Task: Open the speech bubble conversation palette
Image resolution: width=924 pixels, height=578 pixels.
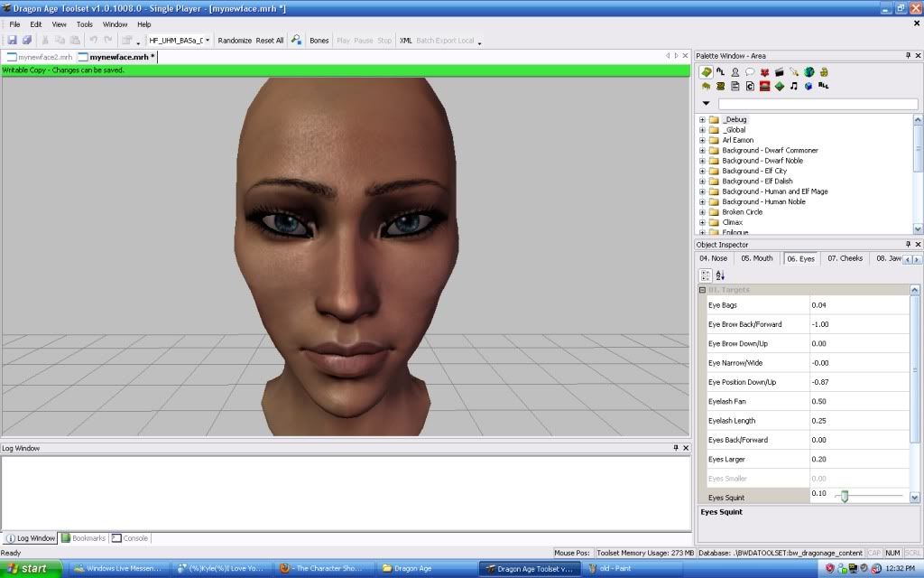Action: pyautogui.click(x=750, y=72)
